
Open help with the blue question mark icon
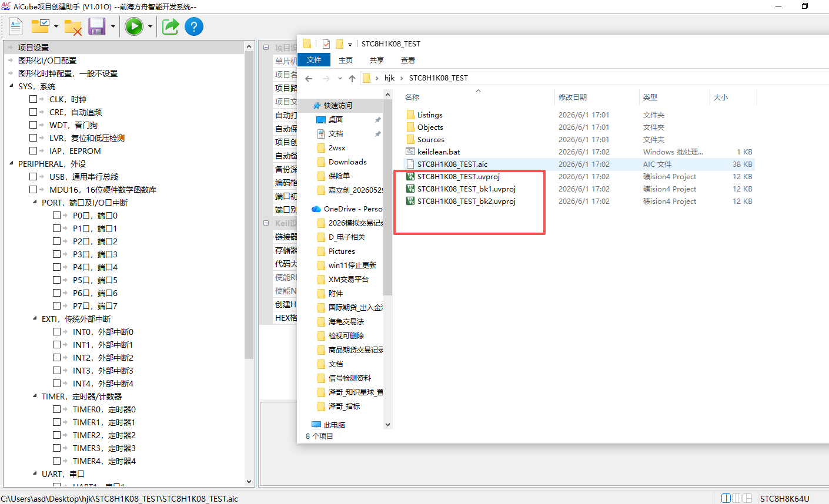(x=194, y=26)
